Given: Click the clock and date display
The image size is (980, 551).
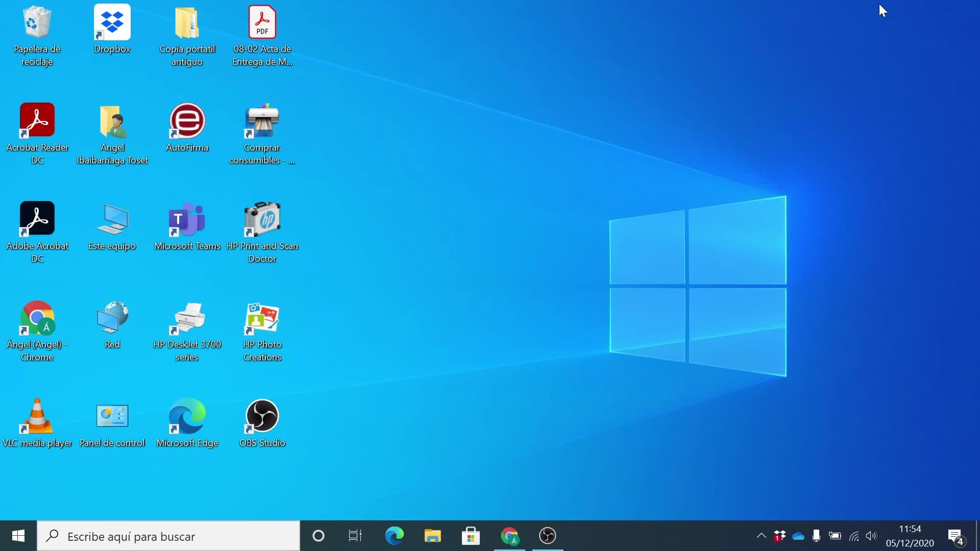Looking at the screenshot, I should tap(910, 536).
